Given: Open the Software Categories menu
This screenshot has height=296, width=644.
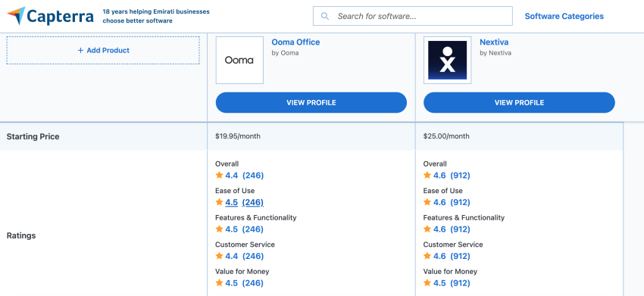Looking at the screenshot, I should point(564,16).
